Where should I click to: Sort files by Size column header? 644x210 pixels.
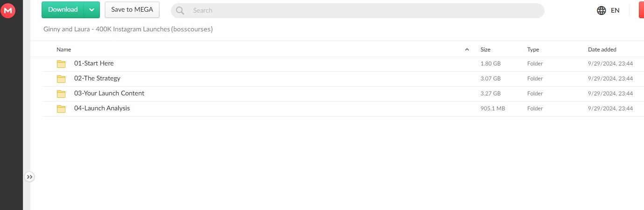point(485,50)
